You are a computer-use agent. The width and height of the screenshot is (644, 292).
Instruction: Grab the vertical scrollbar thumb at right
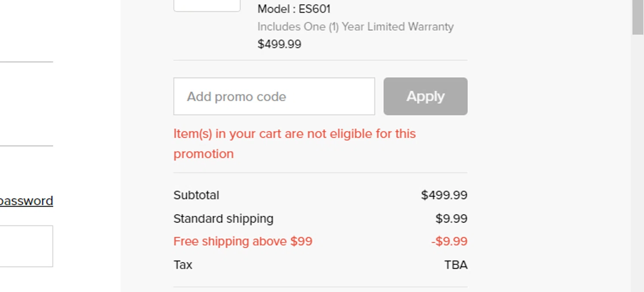(x=638, y=17)
